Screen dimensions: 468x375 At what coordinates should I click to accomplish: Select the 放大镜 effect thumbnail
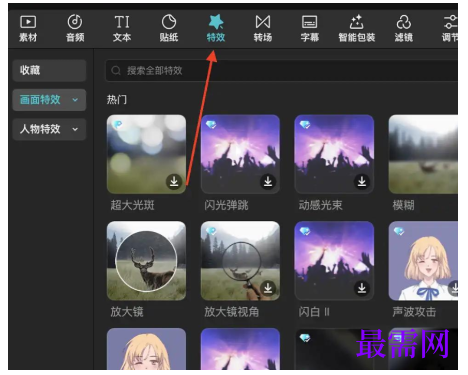[x=146, y=261]
